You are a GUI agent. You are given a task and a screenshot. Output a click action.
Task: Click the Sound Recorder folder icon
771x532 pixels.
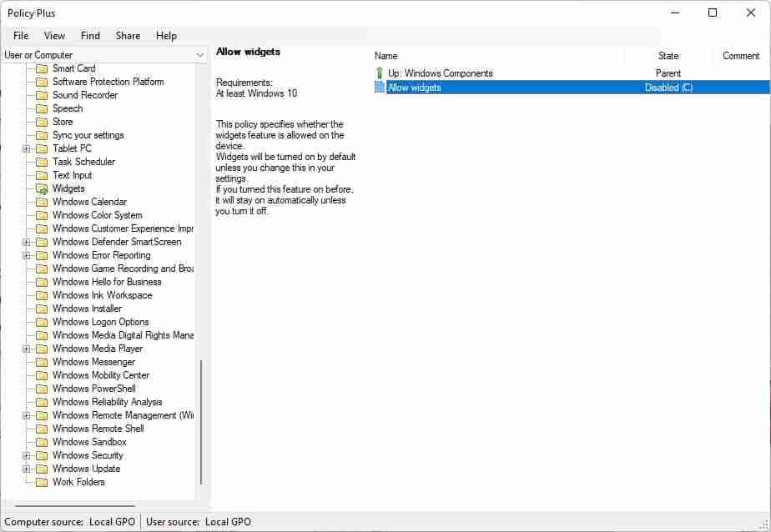42,95
